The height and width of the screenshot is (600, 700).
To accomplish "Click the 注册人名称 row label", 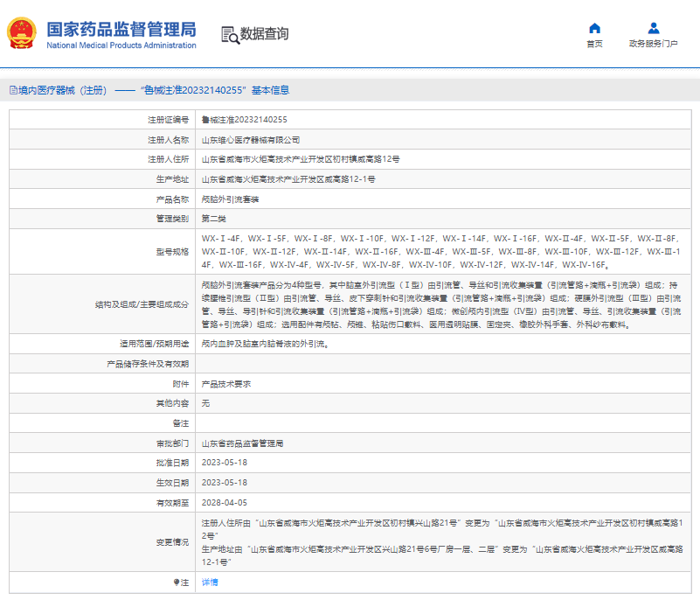I will pyautogui.click(x=169, y=140).
